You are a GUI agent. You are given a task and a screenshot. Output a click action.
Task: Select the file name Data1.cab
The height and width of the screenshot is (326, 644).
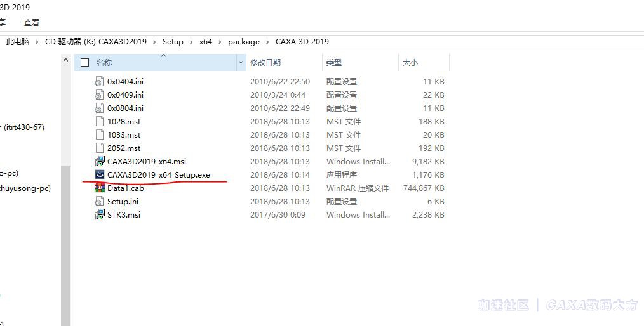point(125,188)
